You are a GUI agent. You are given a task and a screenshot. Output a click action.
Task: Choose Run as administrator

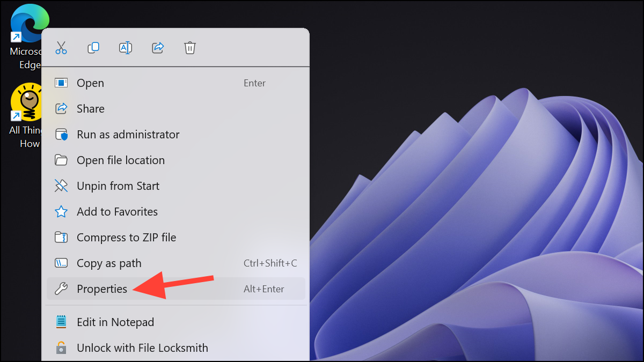pos(128,134)
